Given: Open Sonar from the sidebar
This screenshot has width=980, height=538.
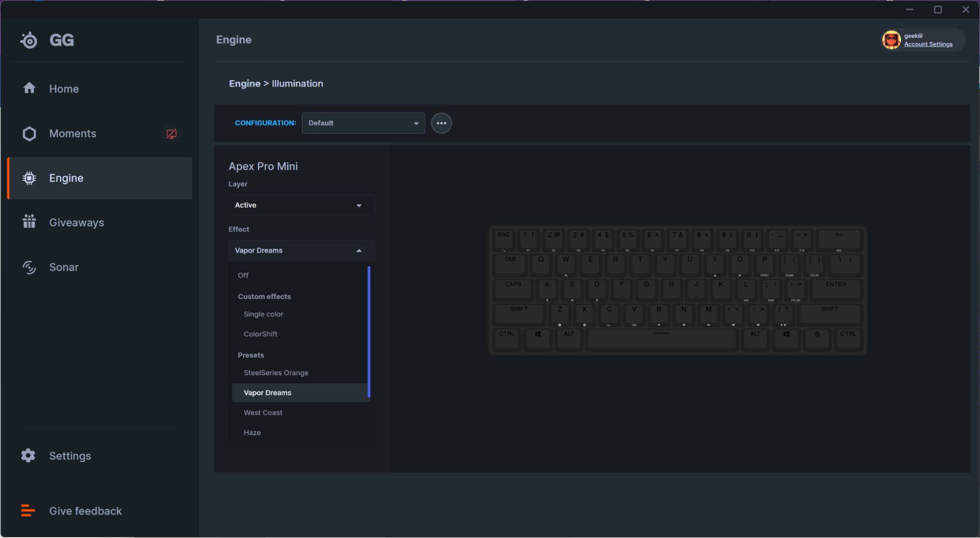Looking at the screenshot, I should (x=100, y=267).
